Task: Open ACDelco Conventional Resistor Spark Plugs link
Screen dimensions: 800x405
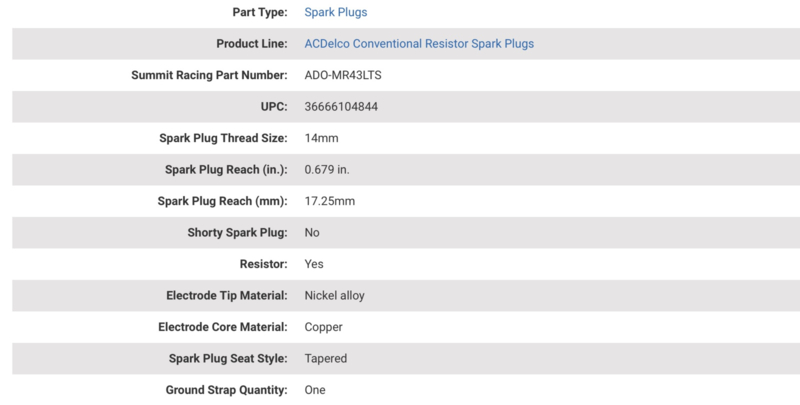Action: pyautogui.click(x=419, y=44)
